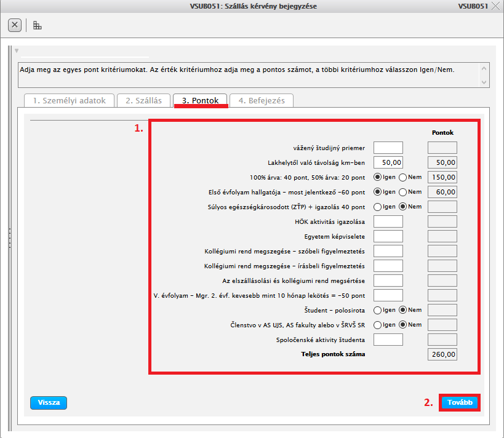This screenshot has height=438, width=504.
Task: Close window using top-right X icon
Action: coord(496,6)
